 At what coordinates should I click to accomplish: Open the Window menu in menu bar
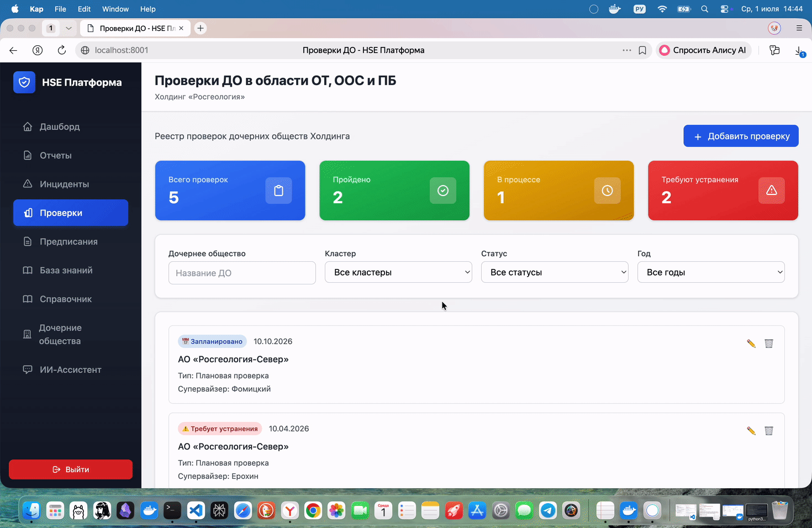[x=115, y=9]
